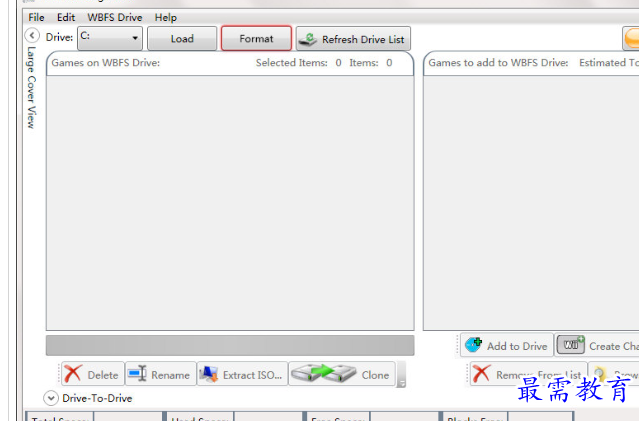The width and height of the screenshot is (639, 421).
Task: Click the Rename icon
Action: (x=137, y=373)
